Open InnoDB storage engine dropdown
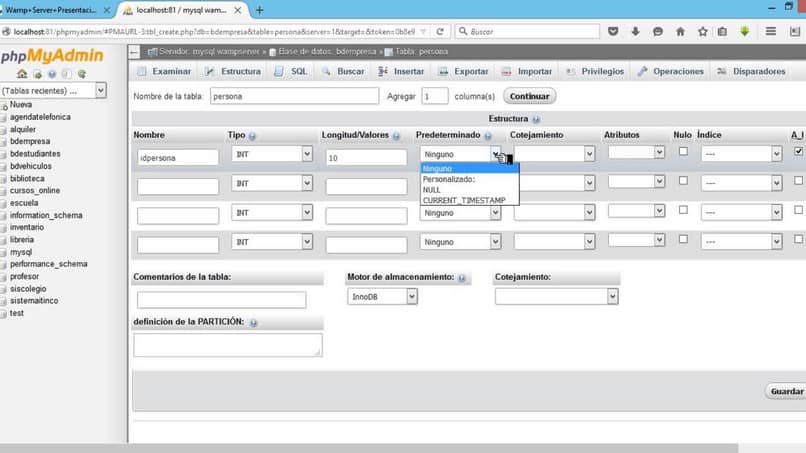 pos(382,297)
